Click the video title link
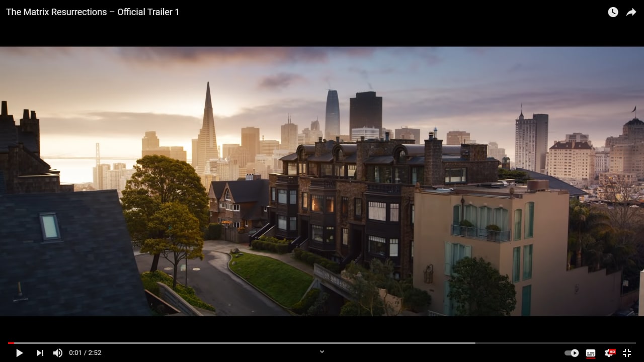644x362 pixels. click(93, 12)
